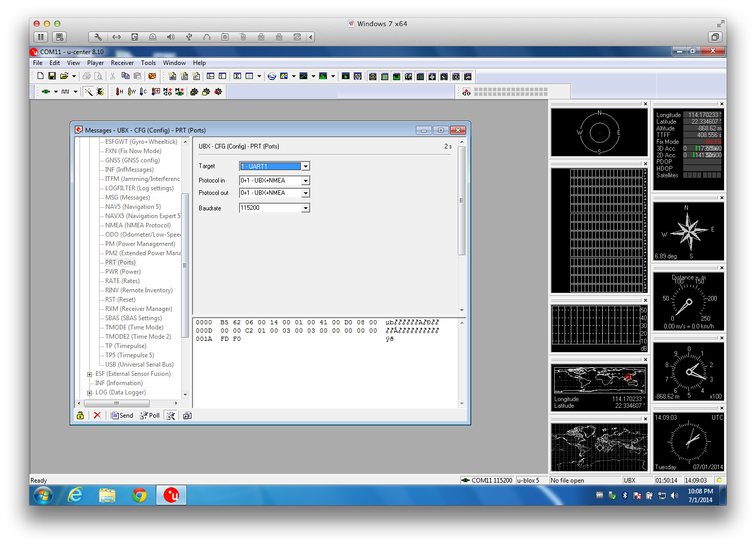Expand the ESF (External Sensor Fusion) tree node

[x=90, y=374]
